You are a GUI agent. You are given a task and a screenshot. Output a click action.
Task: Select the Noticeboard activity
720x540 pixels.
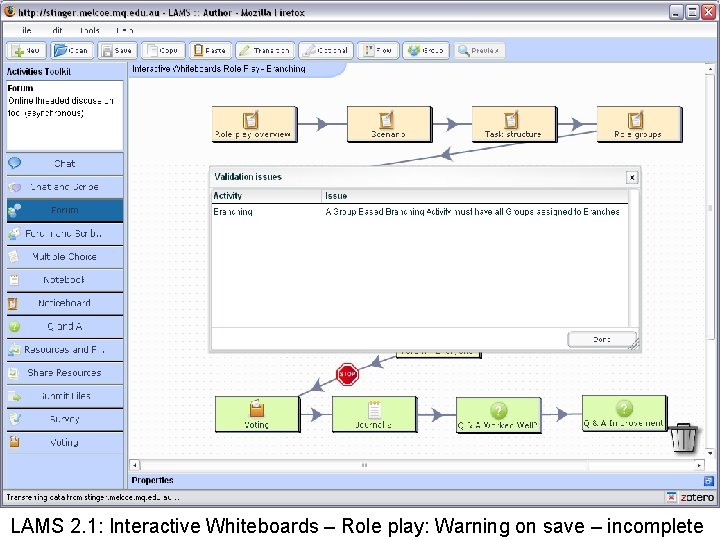click(65, 303)
